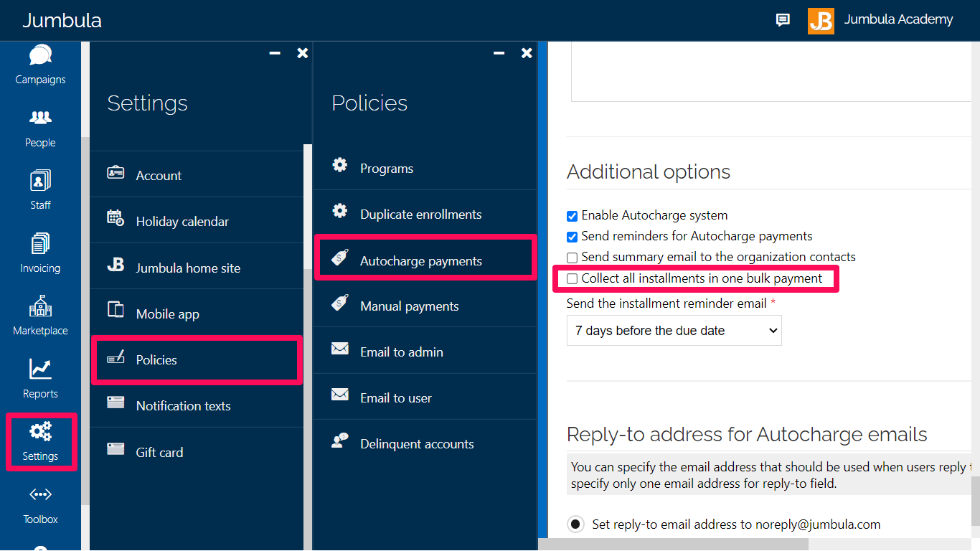980x551 pixels.
Task: Open the 7 days before due date dropdown
Action: pos(674,331)
